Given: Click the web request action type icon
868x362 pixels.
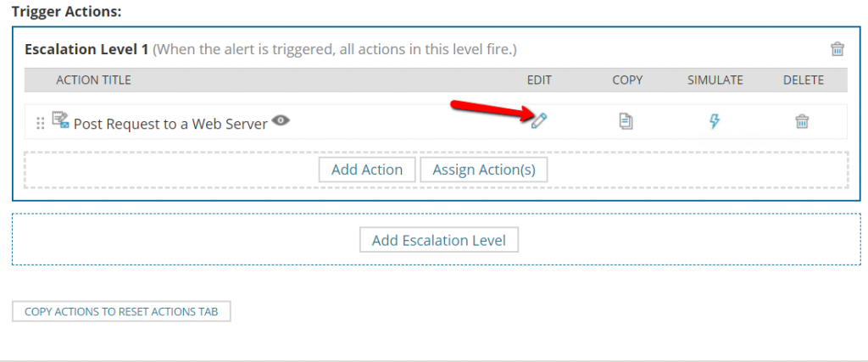Looking at the screenshot, I should click(x=60, y=120).
